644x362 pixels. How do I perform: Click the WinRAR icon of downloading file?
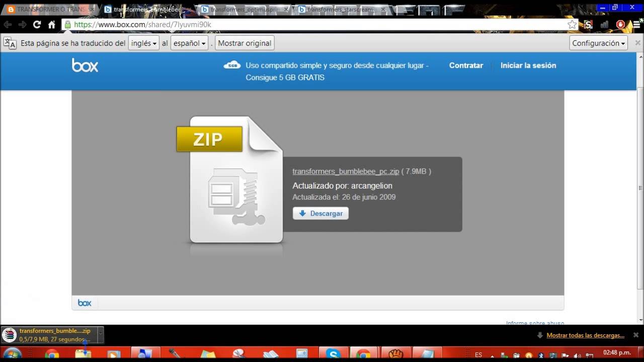coord(9,335)
